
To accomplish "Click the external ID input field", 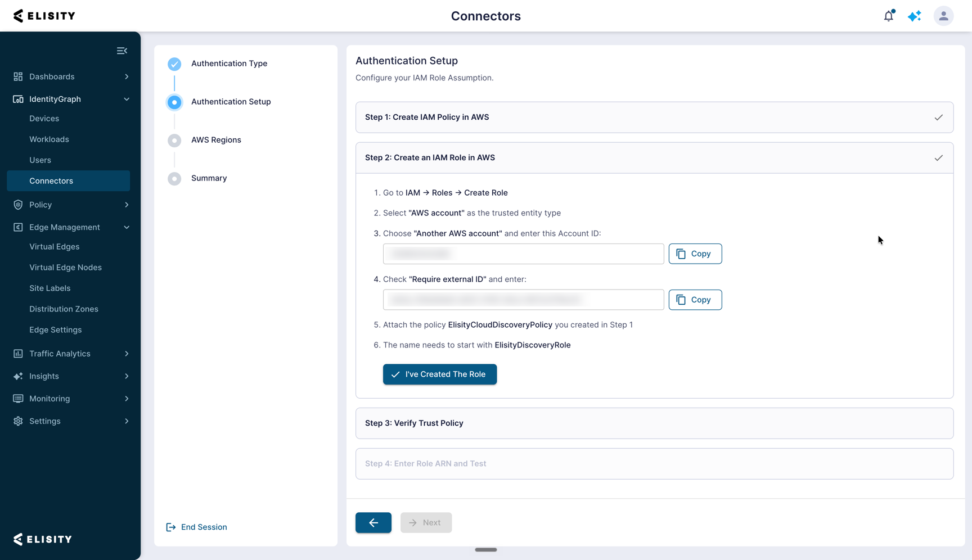I will click(x=523, y=300).
